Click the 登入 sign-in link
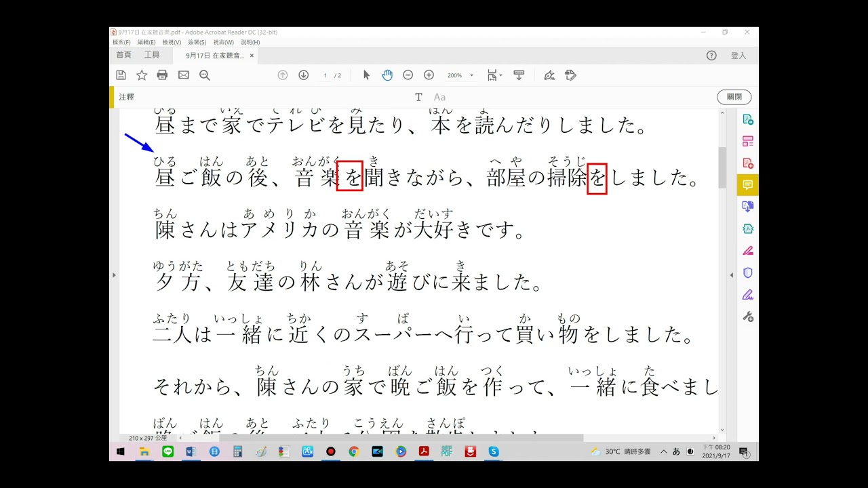This screenshot has height=488, width=868. coord(738,56)
